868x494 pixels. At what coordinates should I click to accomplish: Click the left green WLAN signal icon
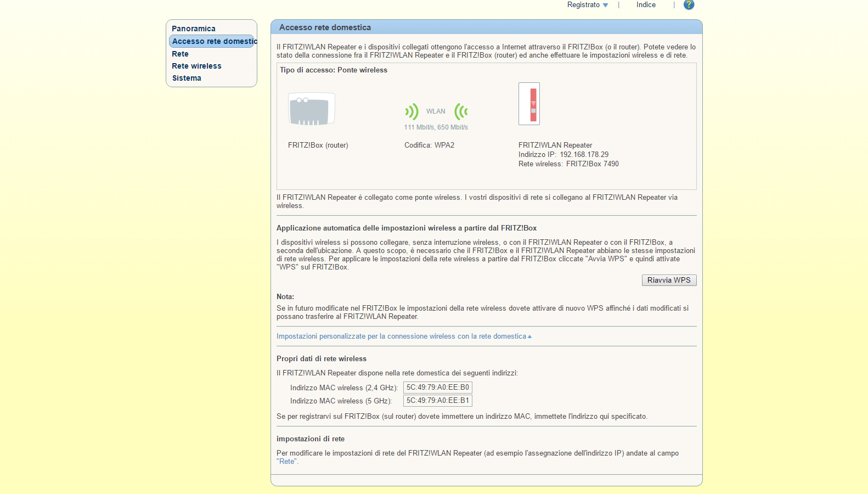(412, 111)
